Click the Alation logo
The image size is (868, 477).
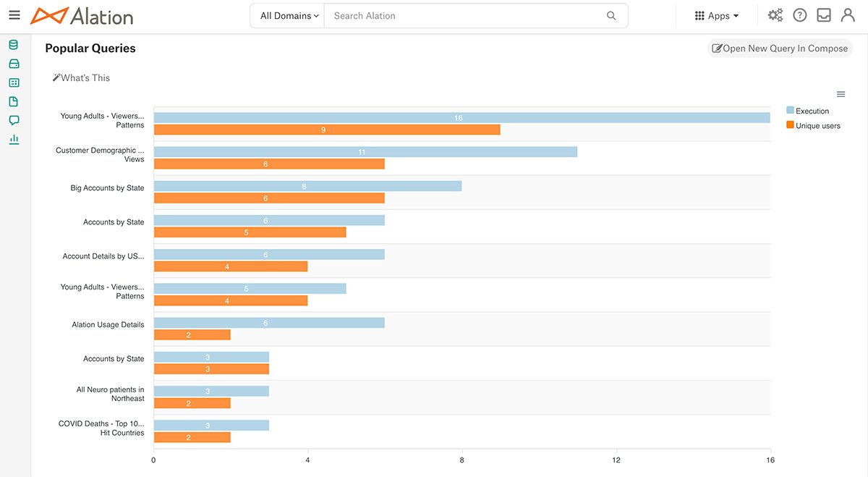82,15
